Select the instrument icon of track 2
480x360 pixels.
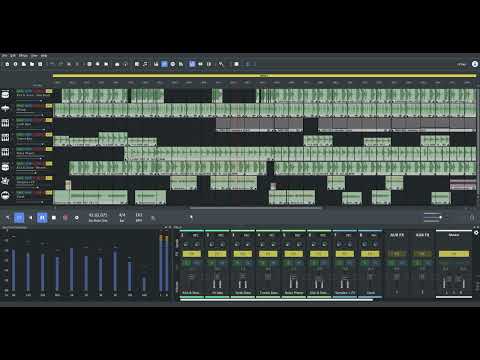[5, 109]
